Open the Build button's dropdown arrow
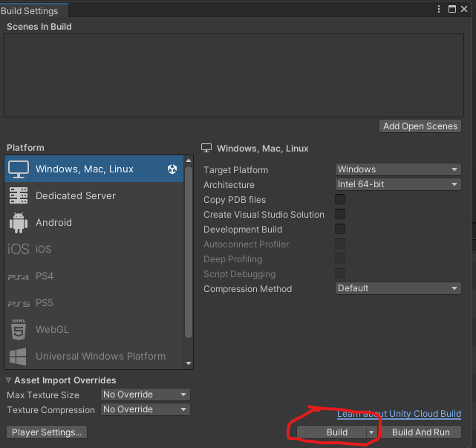476x448 pixels. click(x=371, y=432)
